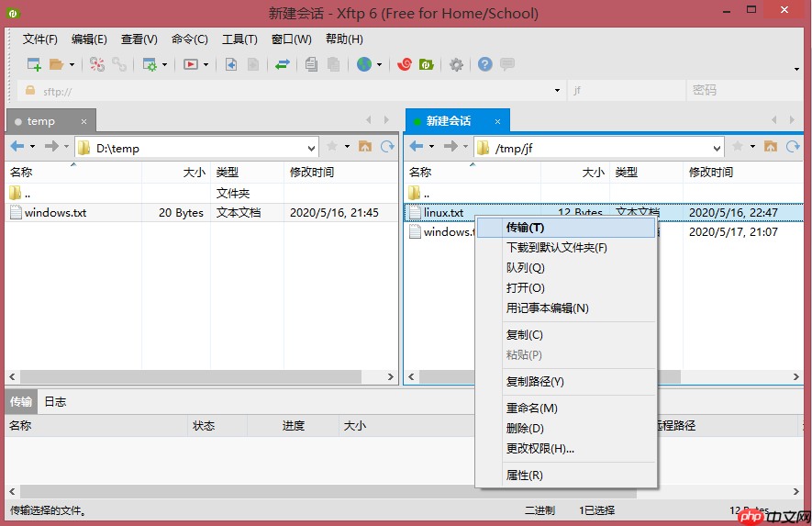Image resolution: width=812 pixels, height=526 pixels.
Task: Click the green-blue Synchronize arrows icon
Action: 283,64
